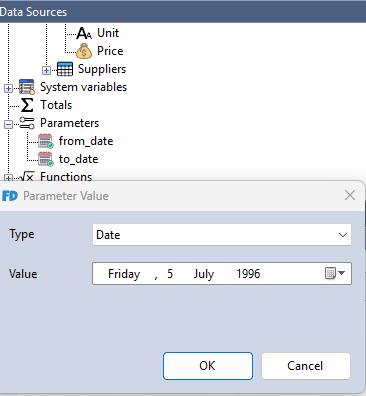This screenshot has height=396, width=366.
Task: Click Cancel in Parameter Value dialog
Action: (x=305, y=366)
